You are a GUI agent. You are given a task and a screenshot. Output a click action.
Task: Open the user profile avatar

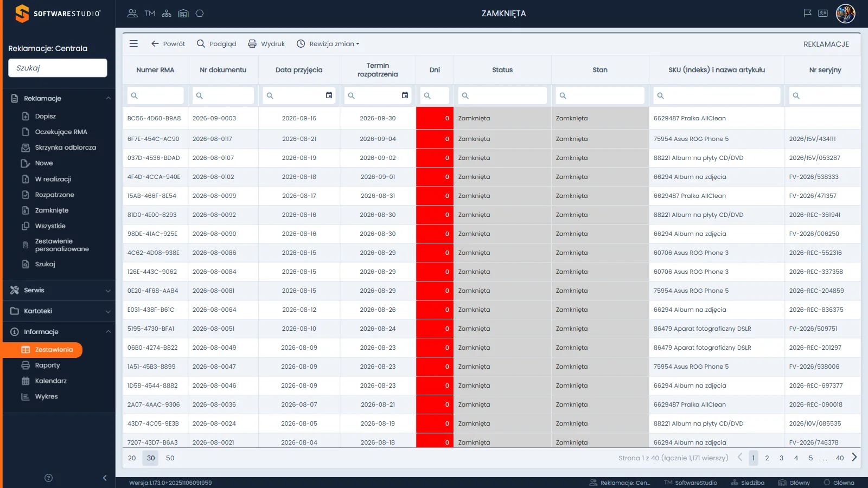[x=845, y=14]
